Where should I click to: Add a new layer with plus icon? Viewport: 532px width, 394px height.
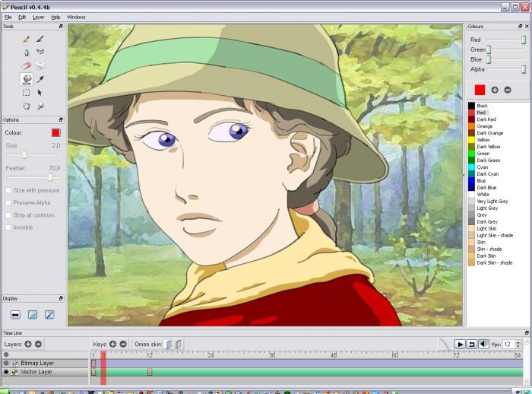(x=28, y=344)
